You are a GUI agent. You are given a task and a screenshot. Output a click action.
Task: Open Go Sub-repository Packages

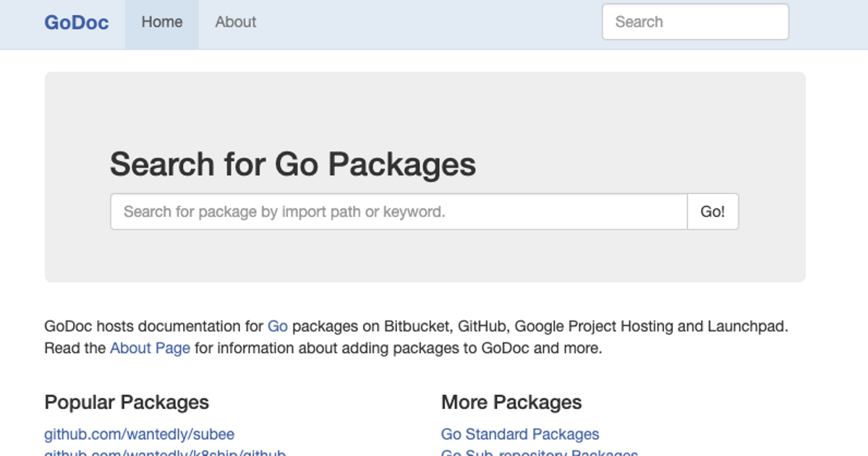click(539, 453)
